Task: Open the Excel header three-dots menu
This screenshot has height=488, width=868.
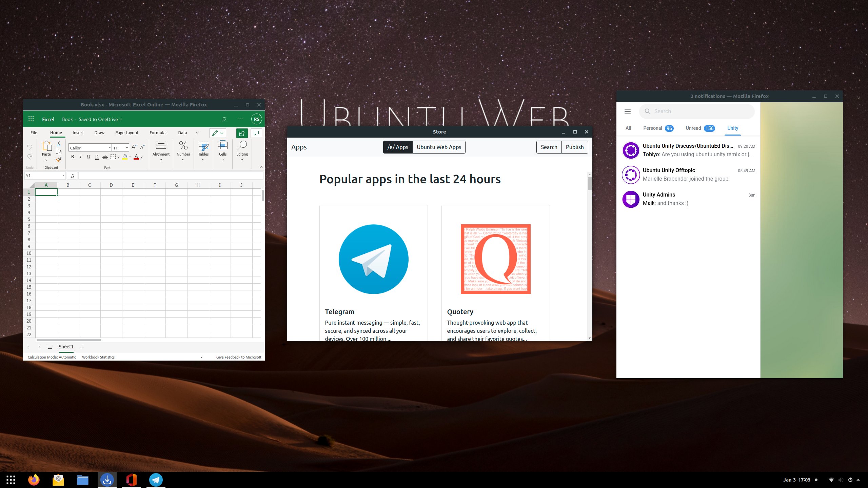Action: tap(240, 119)
